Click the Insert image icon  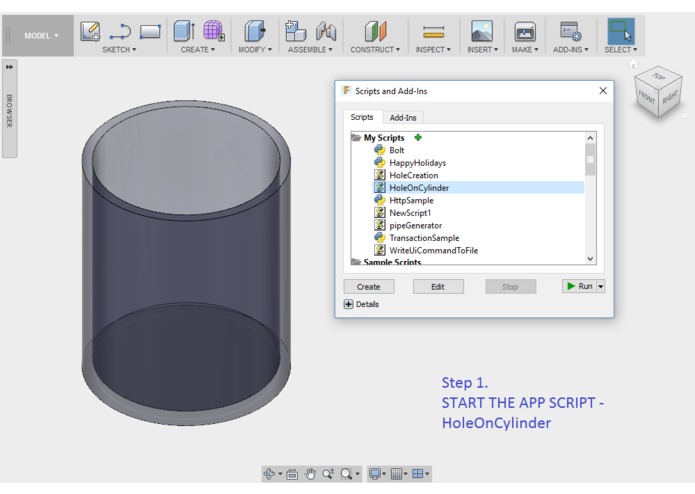482,31
